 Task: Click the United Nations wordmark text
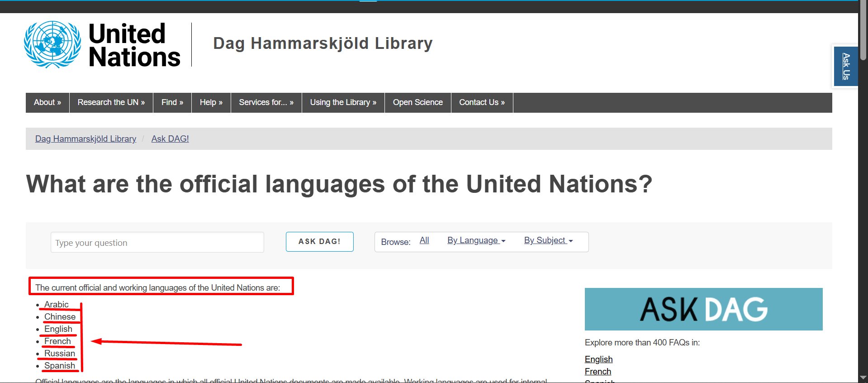[134, 45]
